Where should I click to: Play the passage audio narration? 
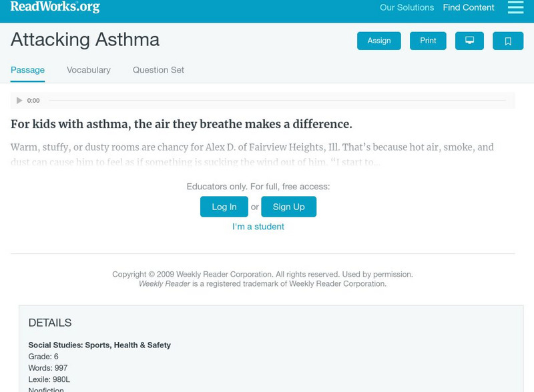pyautogui.click(x=19, y=100)
